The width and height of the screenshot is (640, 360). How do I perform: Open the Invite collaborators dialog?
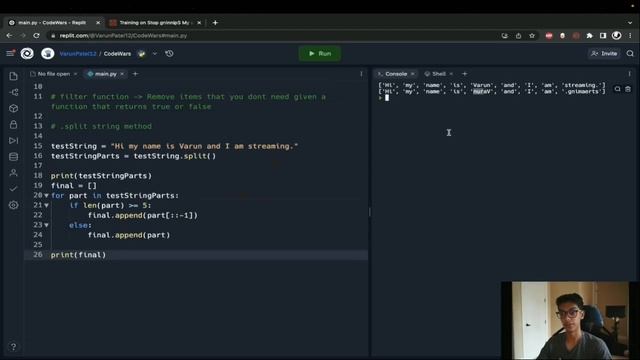(604, 53)
